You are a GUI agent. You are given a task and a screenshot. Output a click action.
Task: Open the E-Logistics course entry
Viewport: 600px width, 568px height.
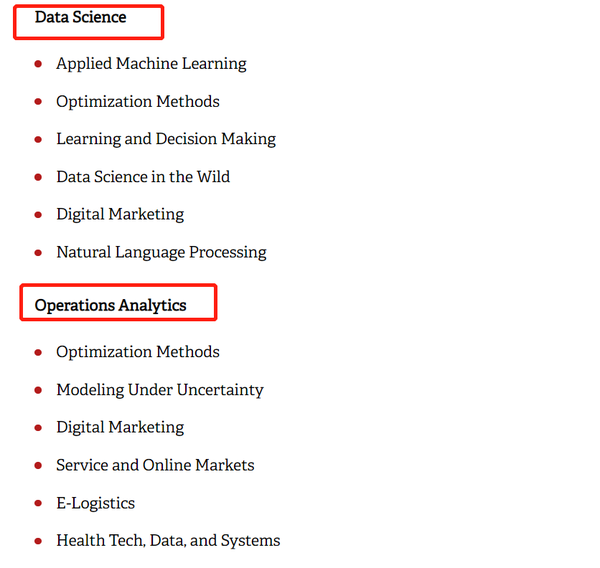coord(95,503)
